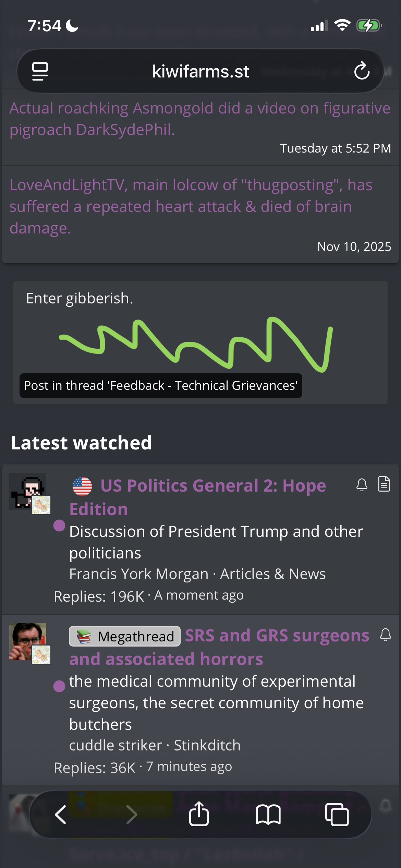Open the Safari bookmarks book icon
This screenshot has width=401, height=868.
(268, 815)
